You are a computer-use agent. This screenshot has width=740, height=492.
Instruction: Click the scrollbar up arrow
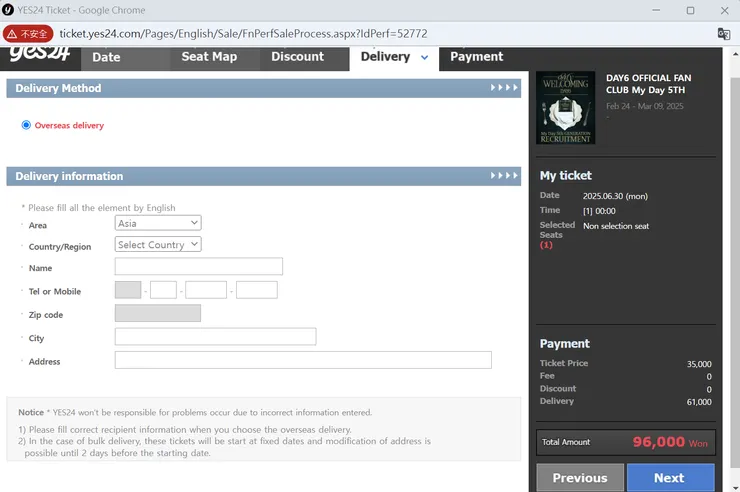pos(735,53)
